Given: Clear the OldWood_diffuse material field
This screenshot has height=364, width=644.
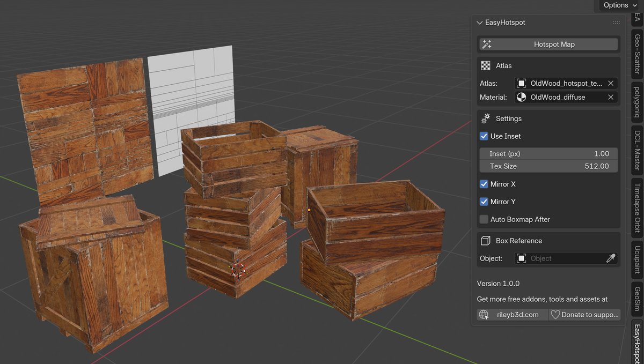Looking at the screenshot, I should [610, 98].
